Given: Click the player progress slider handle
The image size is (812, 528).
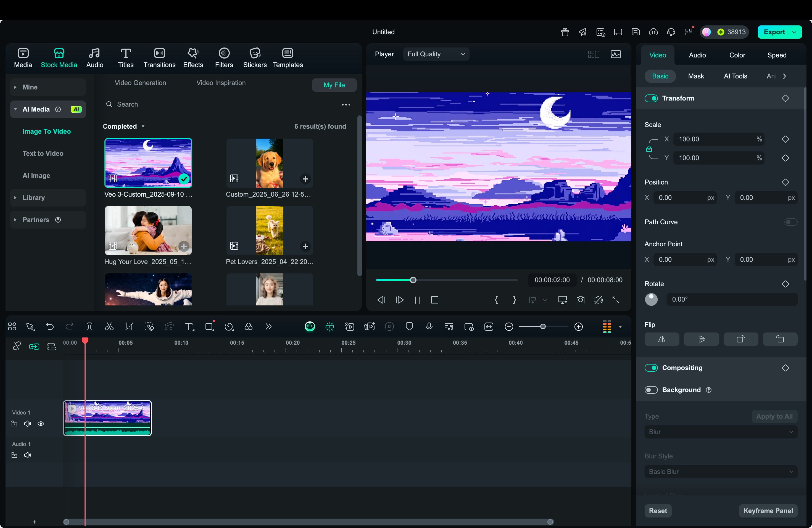Looking at the screenshot, I should click(x=413, y=280).
